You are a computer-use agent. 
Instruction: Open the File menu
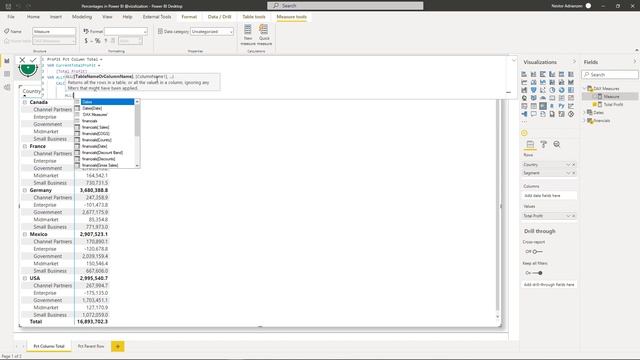point(11,17)
